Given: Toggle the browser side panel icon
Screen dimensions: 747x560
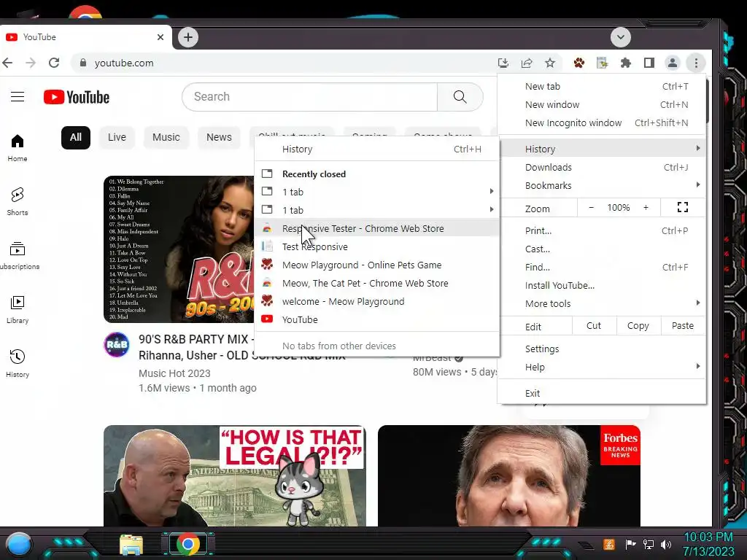Looking at the screenshot, I should click(649, 63).
